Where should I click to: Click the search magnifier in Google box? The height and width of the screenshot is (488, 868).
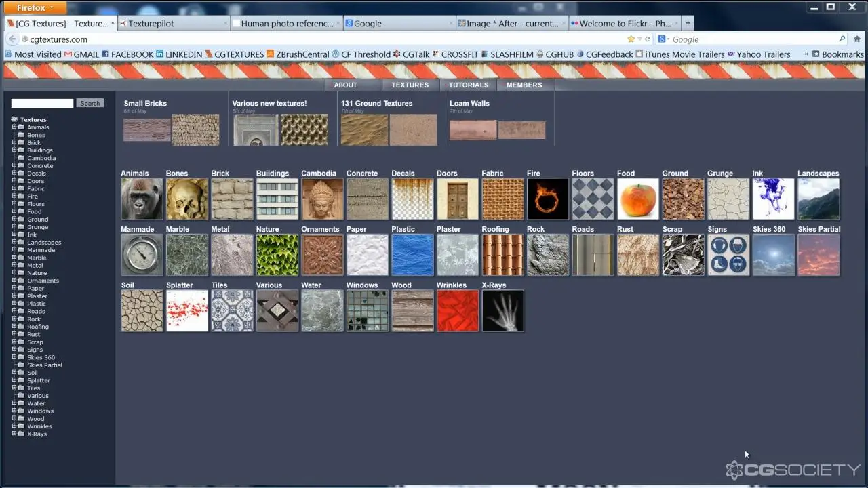pyautogui.click(x=842, y=39)
